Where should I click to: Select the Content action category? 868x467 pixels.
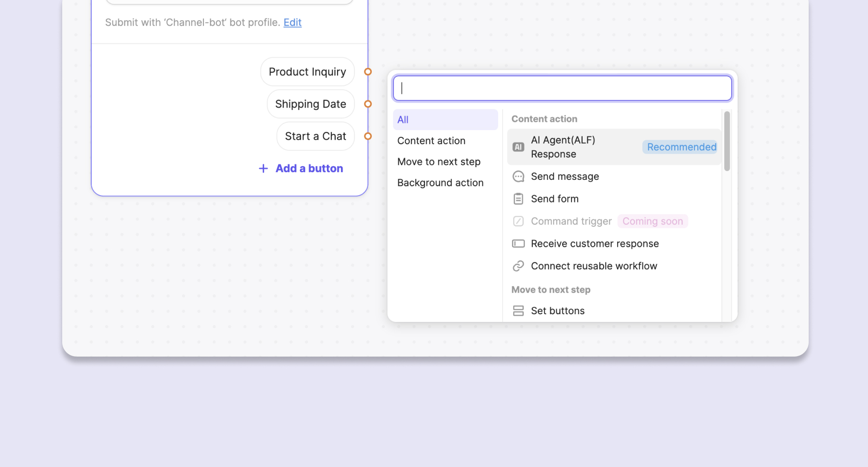click(x=432, y=141)
